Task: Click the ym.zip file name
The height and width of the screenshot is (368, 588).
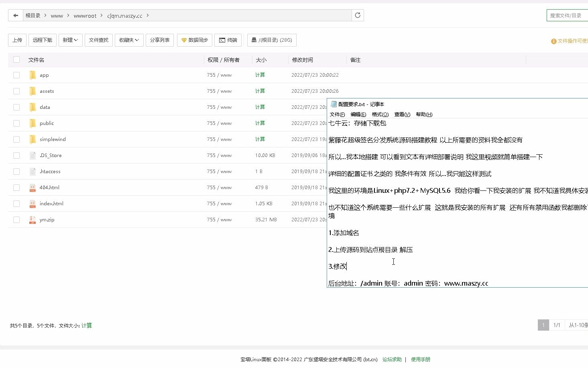Action: [x=47, y=220]
